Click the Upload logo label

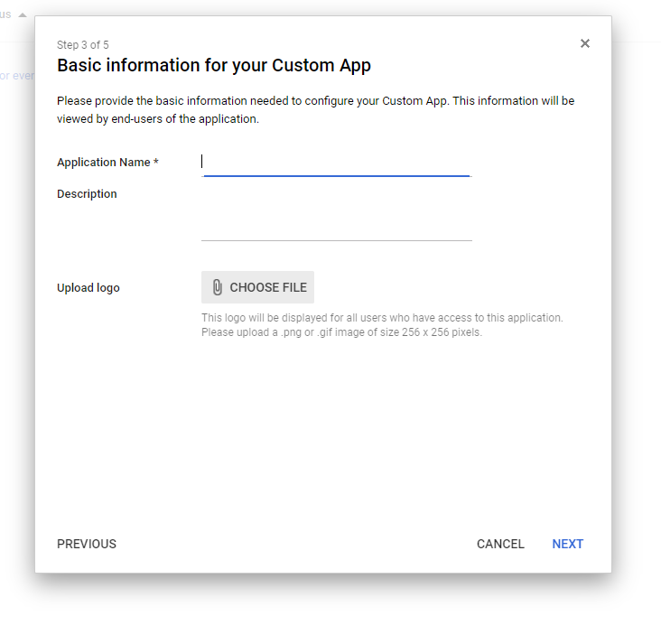[88, 288]
